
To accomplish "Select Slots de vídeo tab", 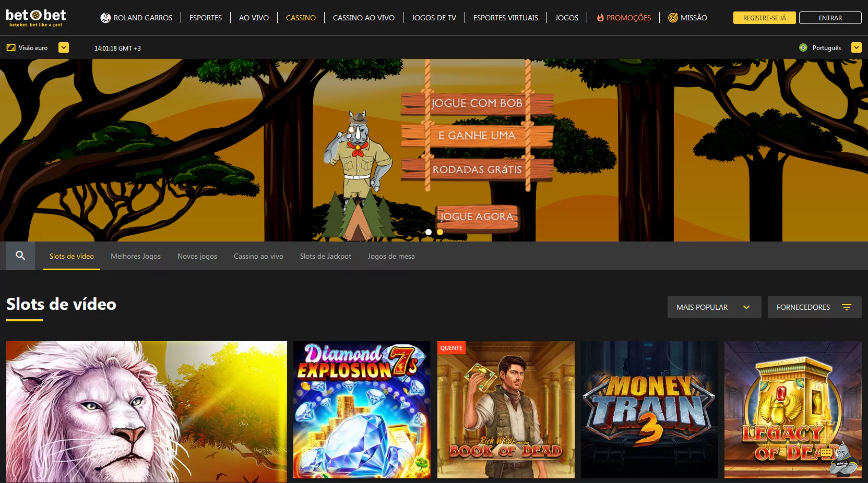I will [72, 256].
